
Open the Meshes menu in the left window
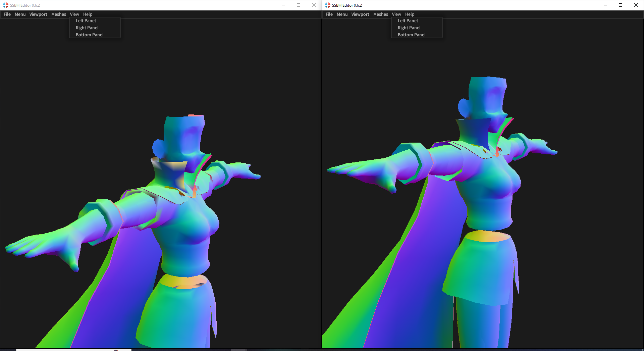[x=59, y=14]
